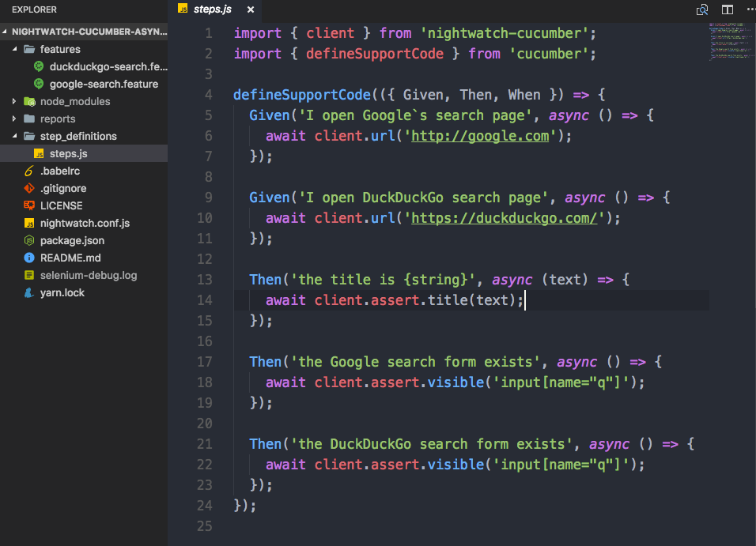Click the yarn icon next to yarn.lock
The height and width of the screenshot is (546, 756).
[x=29, y=292]
